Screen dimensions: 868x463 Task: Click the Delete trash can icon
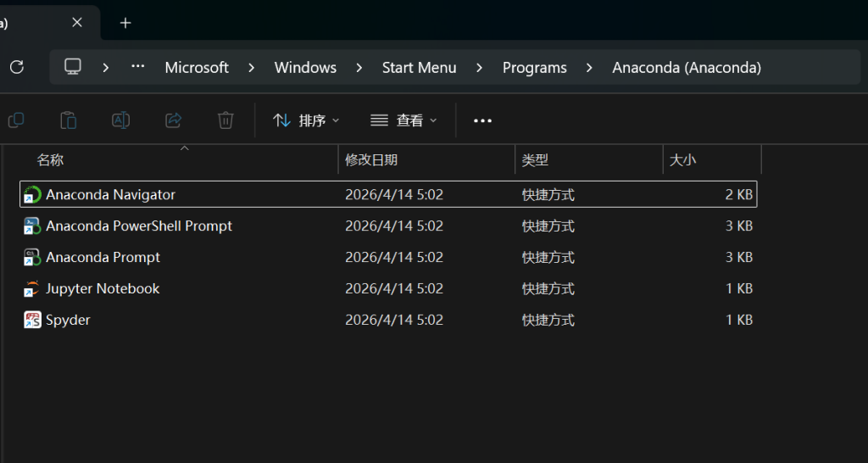225,120
